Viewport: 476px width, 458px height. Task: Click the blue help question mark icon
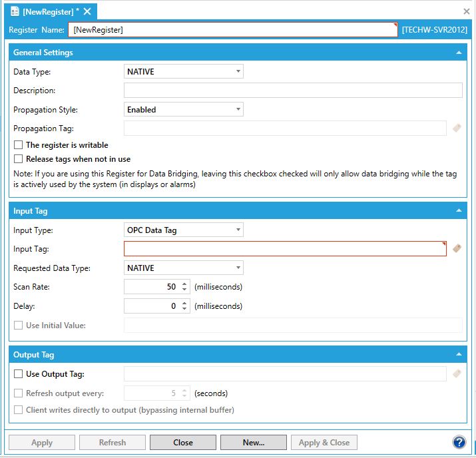459,443
